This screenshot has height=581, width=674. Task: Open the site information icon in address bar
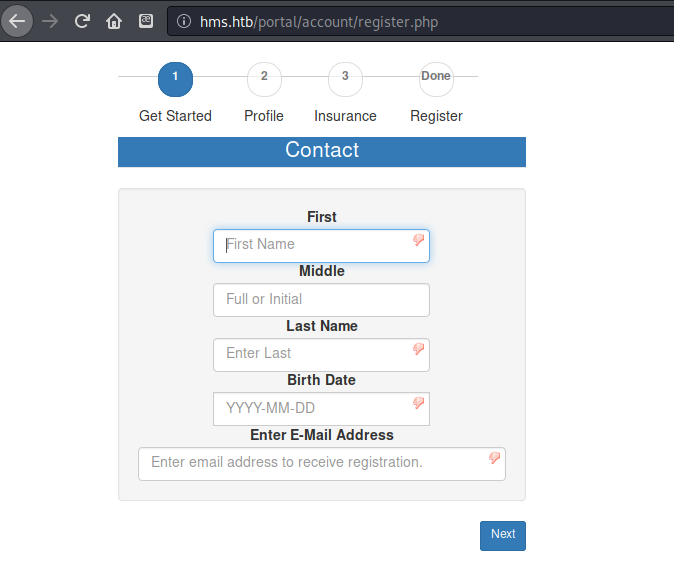tap(184, 22)
